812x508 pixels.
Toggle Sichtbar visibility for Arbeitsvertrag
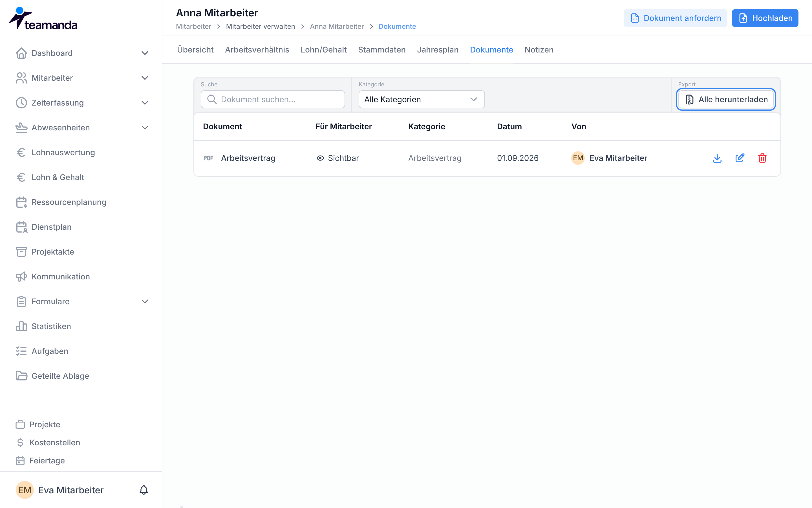337,158
